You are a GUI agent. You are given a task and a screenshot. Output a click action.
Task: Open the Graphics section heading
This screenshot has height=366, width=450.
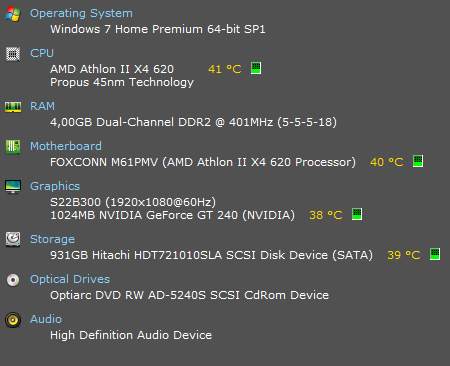click(x=55, y=186)
